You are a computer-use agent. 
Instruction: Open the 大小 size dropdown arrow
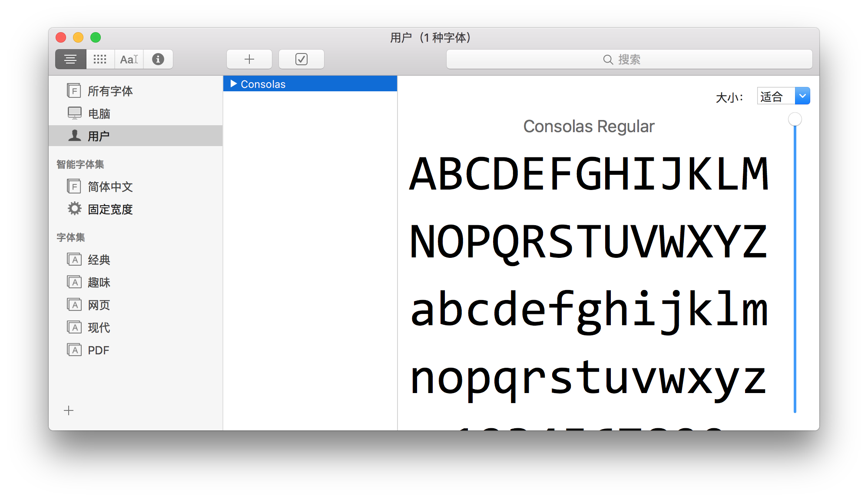tap(802, 96)
